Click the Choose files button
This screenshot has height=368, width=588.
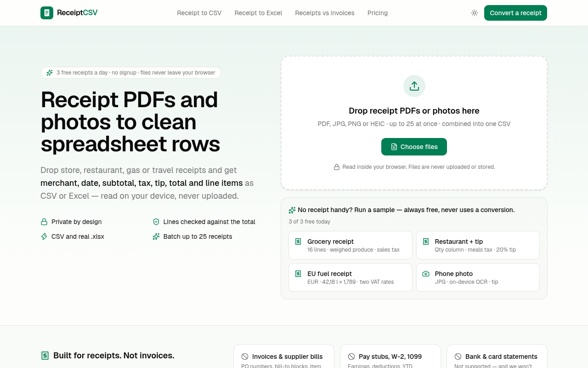point(414,147)
